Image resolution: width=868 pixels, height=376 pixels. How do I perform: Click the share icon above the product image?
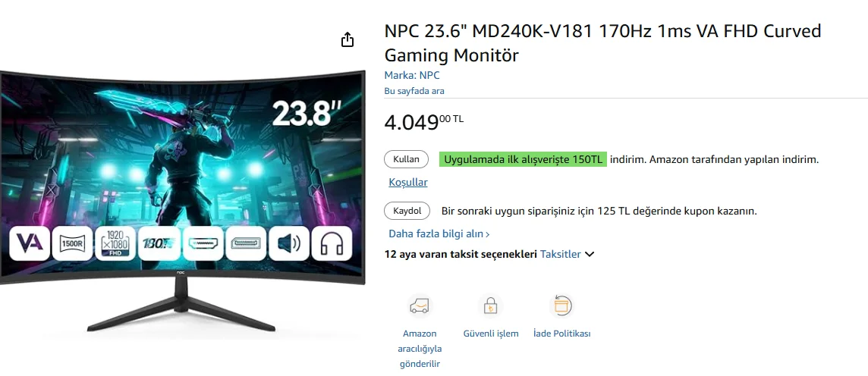(x=347, y=39)
